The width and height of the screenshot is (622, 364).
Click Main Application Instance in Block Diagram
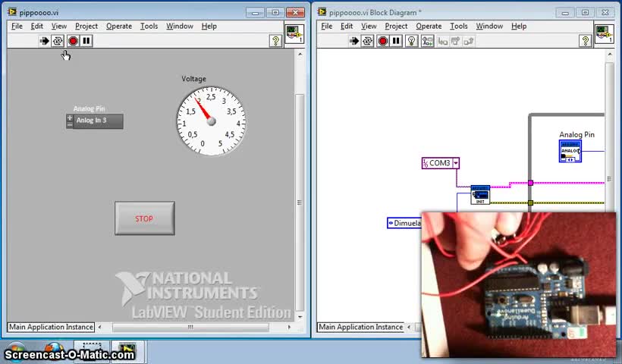pyautogui.click(x=360, y=327)
